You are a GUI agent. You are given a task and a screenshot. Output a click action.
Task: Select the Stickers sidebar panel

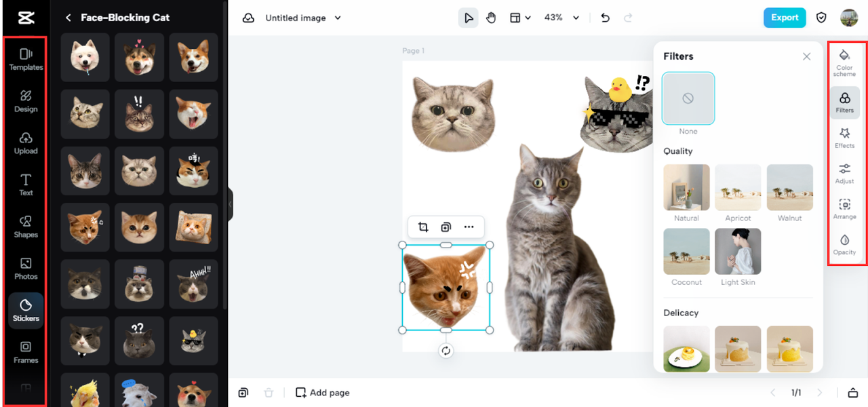pos(26,311)
